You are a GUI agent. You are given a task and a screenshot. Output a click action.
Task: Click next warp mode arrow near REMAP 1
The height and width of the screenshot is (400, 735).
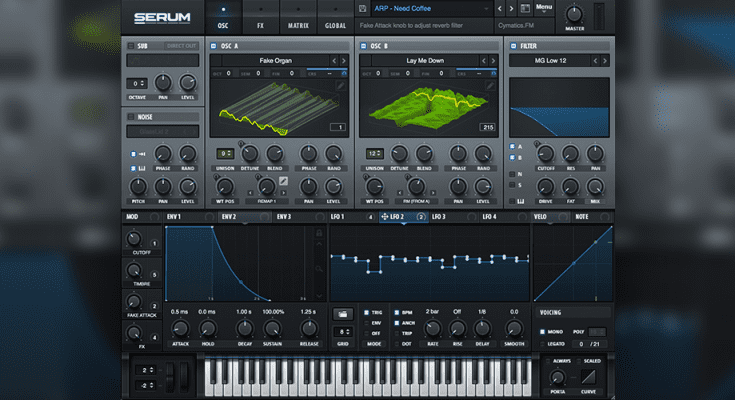pos(284,193)
